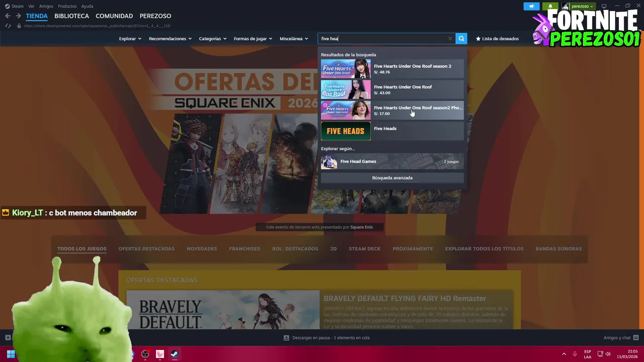Viewport: 644px width, 362px height.
Task: Switch to the COMUNIDAD tab
Action: click(114, 16)
